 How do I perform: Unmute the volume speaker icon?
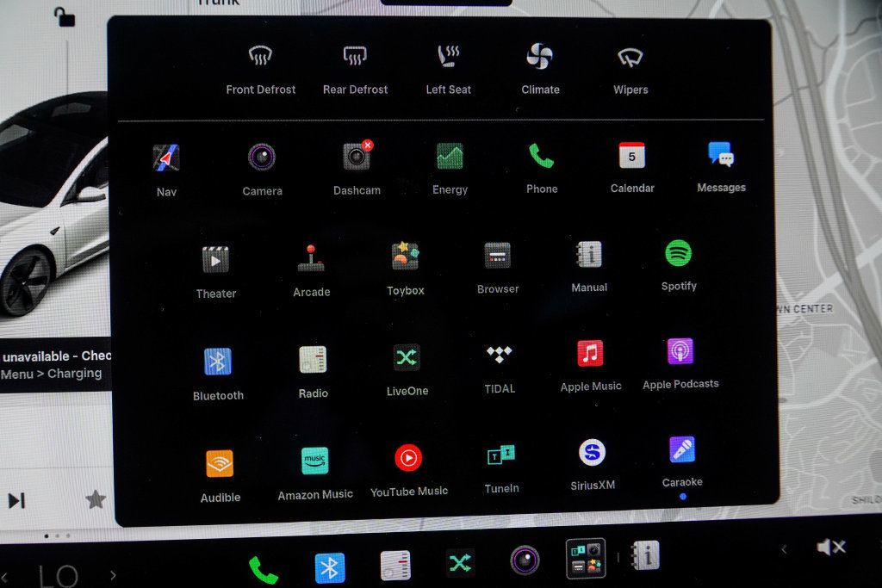tap(831, 547)
